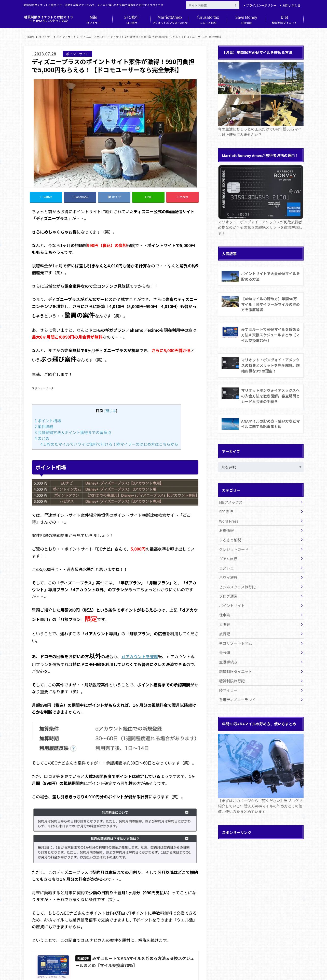Open the ブログ運営 category

[x=260, y=596]
